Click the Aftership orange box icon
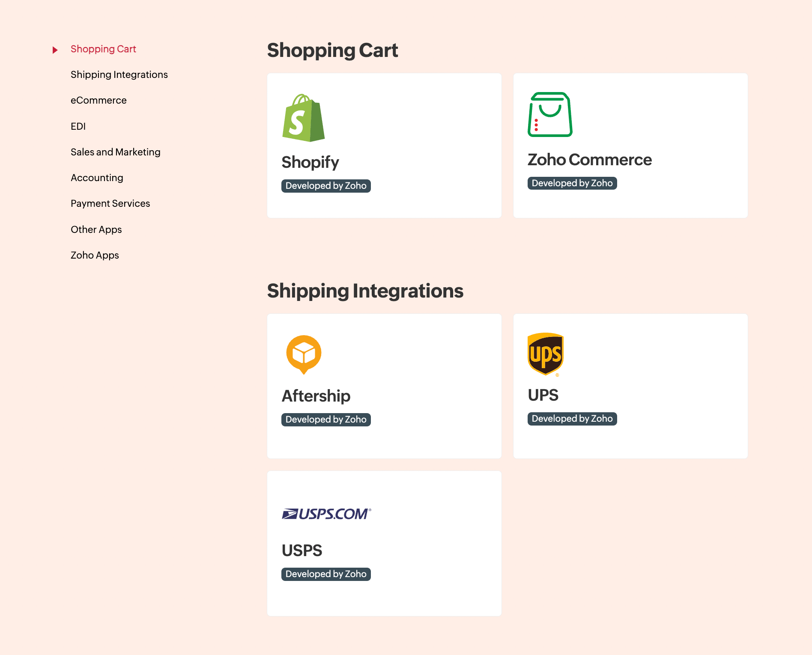 click(x=304, y=355)
